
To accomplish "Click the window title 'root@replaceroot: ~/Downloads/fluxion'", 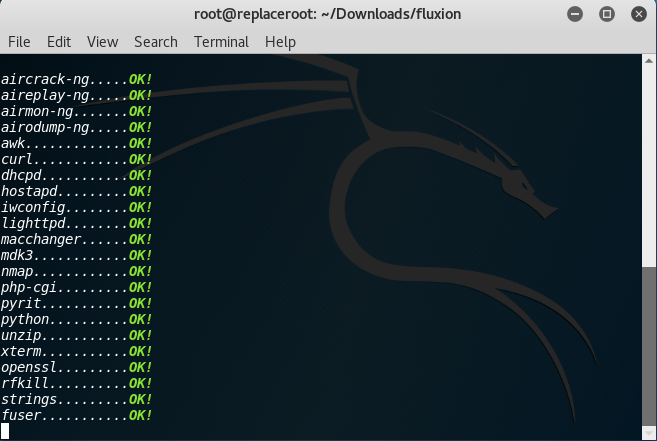I will coord(327,14).
